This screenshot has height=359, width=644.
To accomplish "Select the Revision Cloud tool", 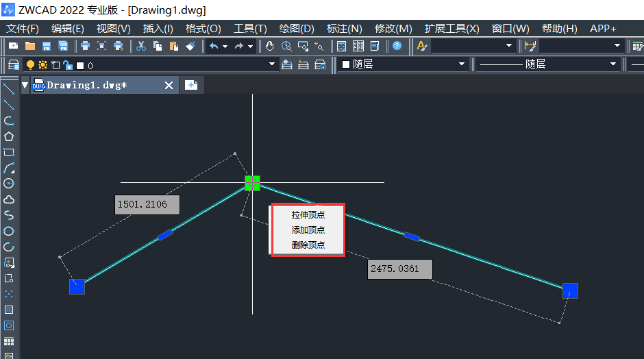I will coord(9,199).
